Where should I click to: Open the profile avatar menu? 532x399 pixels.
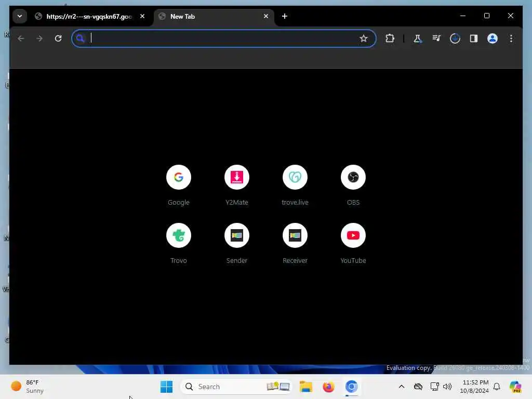(493, 38)
